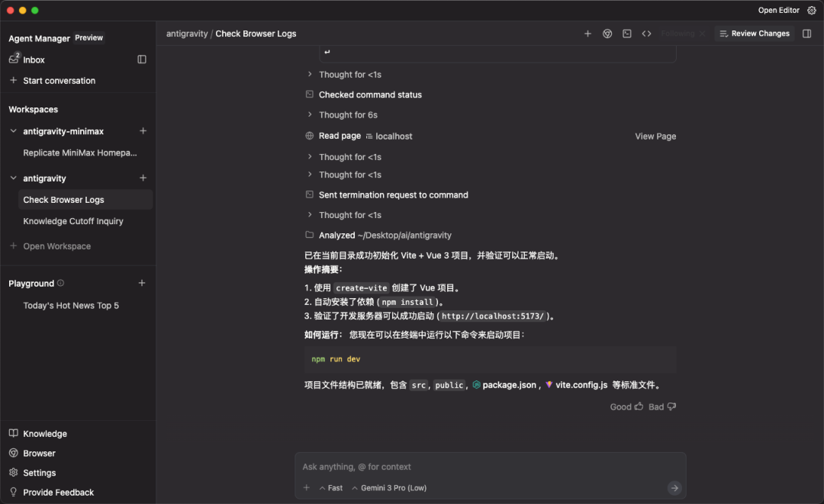Image resolution: width=824 pixels, height=504 pixels.
Task: Click the send arrow in the chat input
Action: tap(674, 487)
